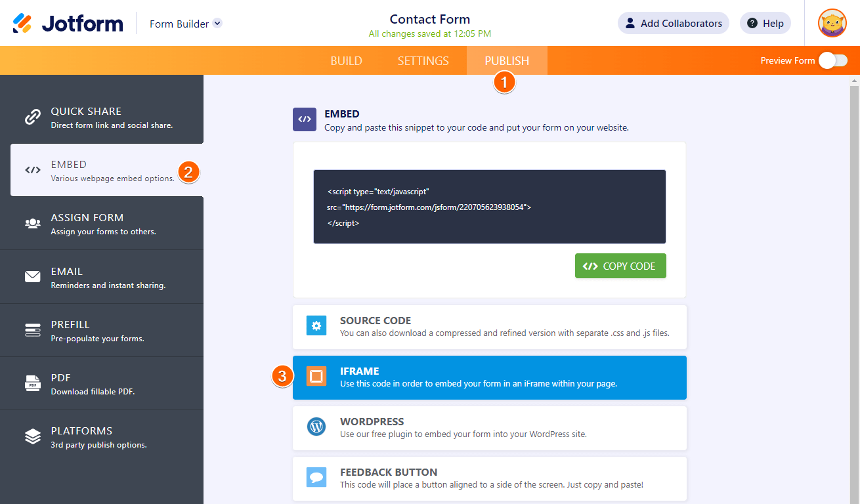Viewport: 860px width, 504px height.
Task: Click the WordPress logo icon
Action: tap(316, 427)
